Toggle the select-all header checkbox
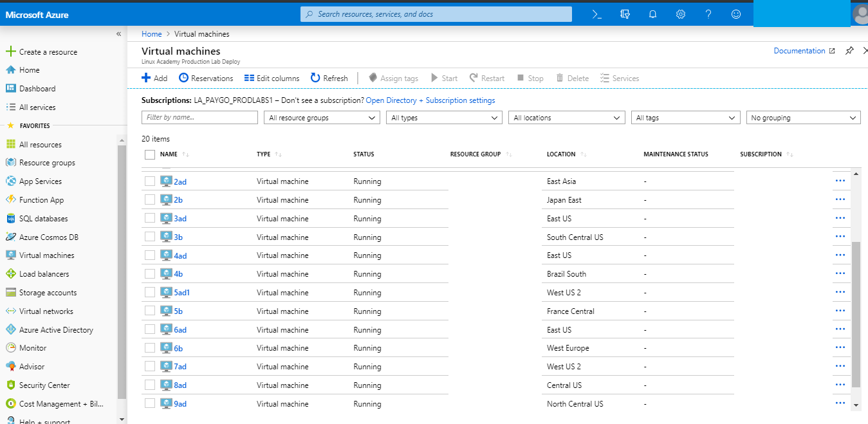Viewport: 868px width, 424px height. click(150, 154)
